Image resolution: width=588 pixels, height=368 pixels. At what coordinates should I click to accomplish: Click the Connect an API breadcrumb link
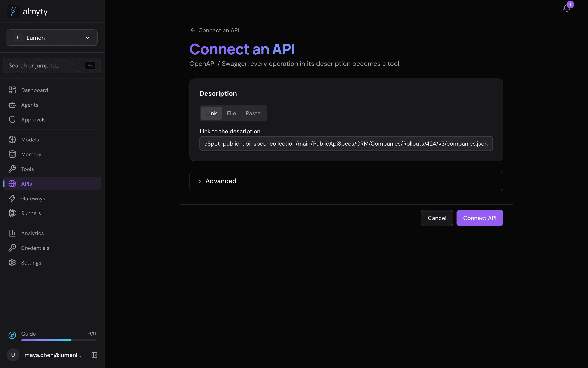pyautogui.click(x=219, y=30)
